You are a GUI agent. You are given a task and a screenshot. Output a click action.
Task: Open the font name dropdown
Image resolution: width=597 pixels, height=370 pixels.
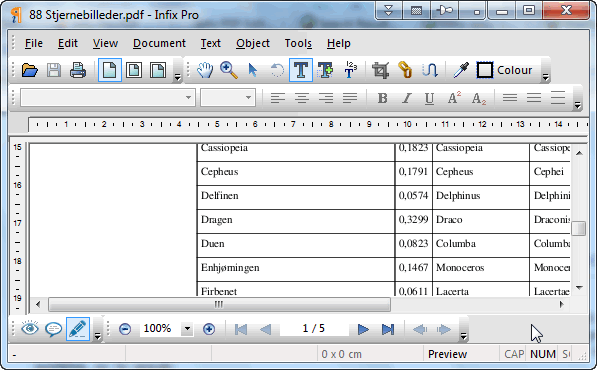pos(188,97)
